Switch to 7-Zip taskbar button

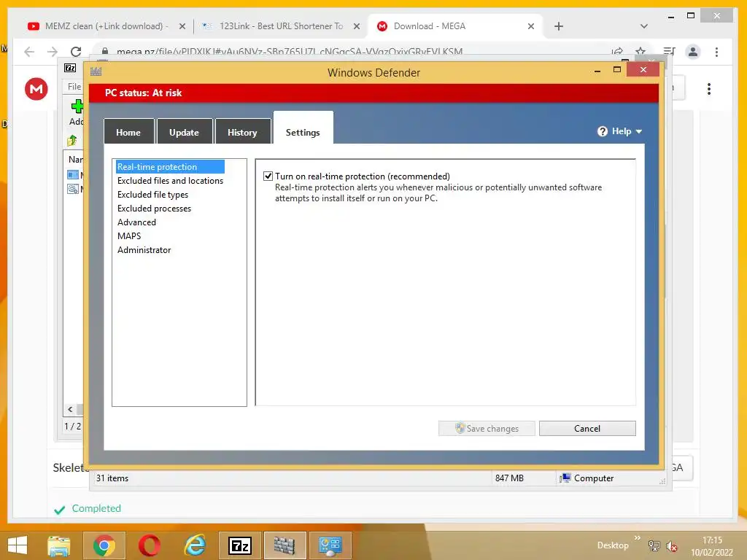239,545
